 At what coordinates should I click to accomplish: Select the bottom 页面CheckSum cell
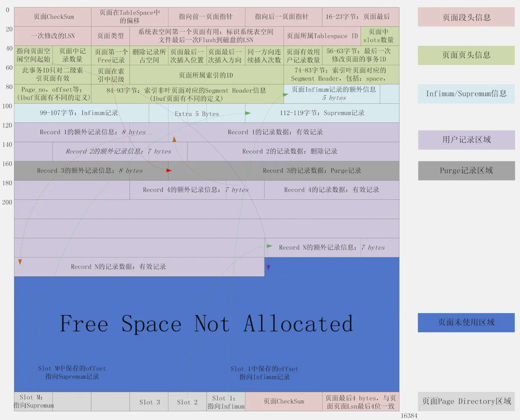point(284,401)
